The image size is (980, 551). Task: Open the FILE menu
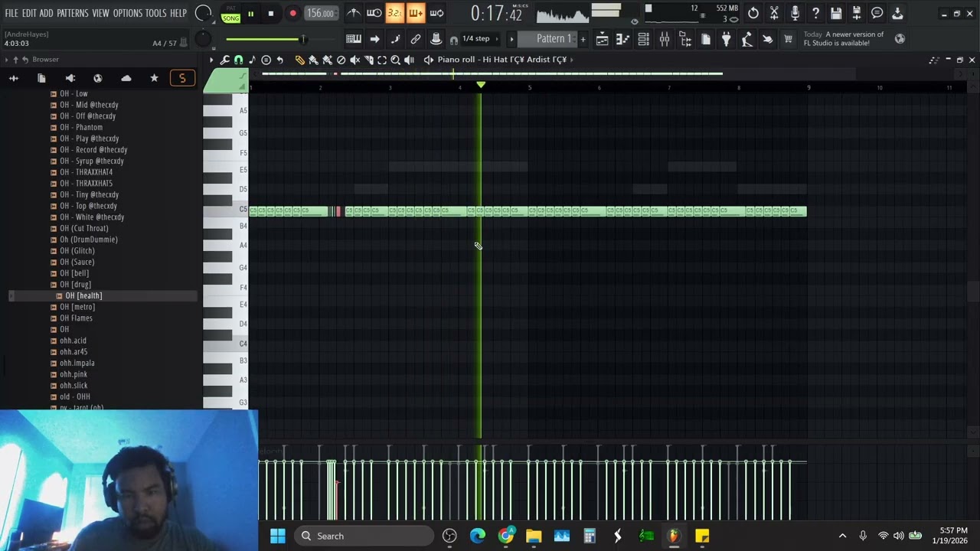pyautogui.click(x=11, y=14)
